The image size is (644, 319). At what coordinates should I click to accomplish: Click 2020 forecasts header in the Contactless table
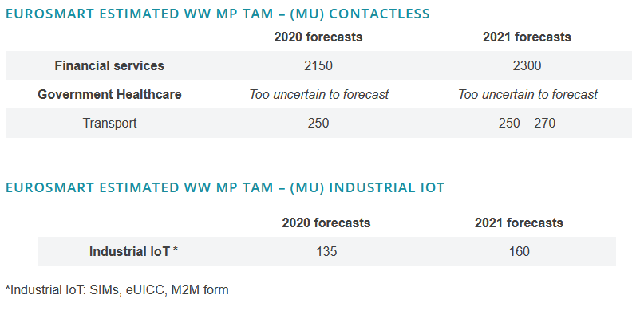pyautogui.click(x=318, y=37)
